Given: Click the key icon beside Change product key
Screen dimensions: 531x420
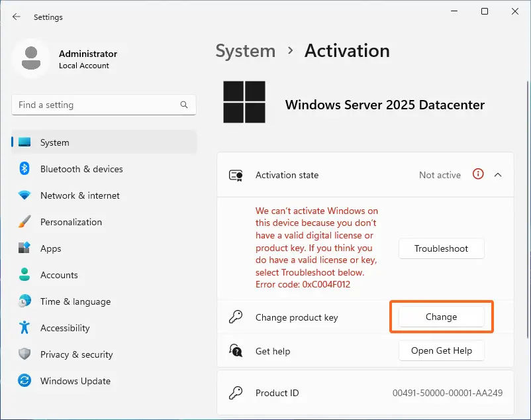Looking at the screenshot, I should click(236, 317).
